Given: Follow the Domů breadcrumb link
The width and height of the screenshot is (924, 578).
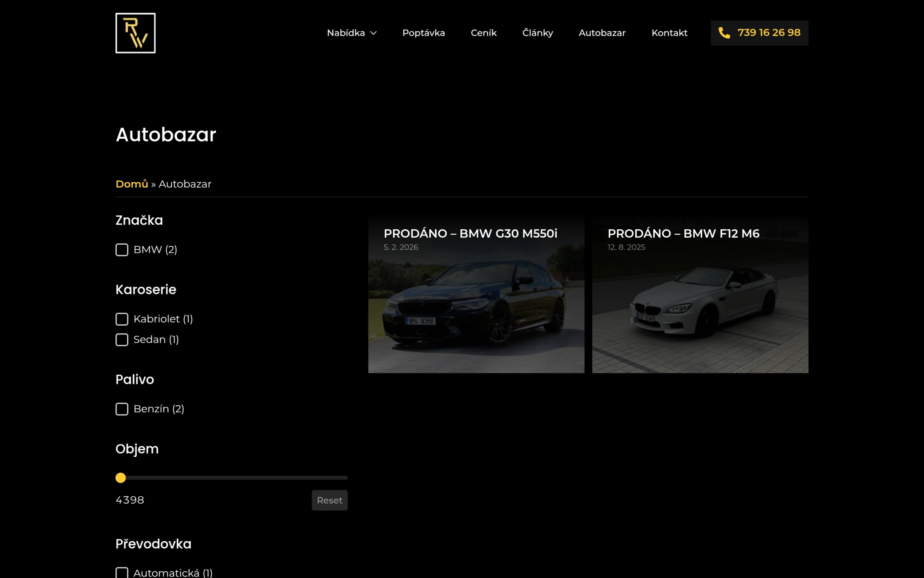Looking at the screenshot, I should (x=132, y=184).
